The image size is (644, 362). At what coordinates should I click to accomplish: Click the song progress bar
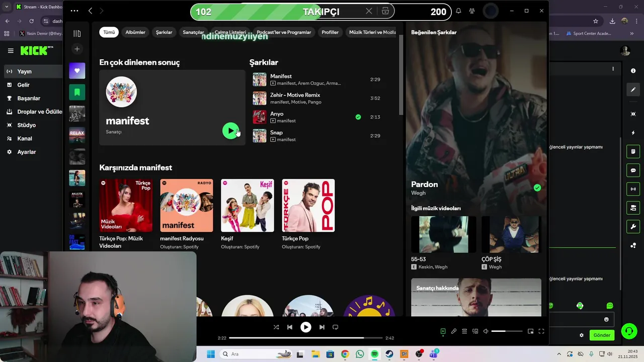[x=305, y=338]
